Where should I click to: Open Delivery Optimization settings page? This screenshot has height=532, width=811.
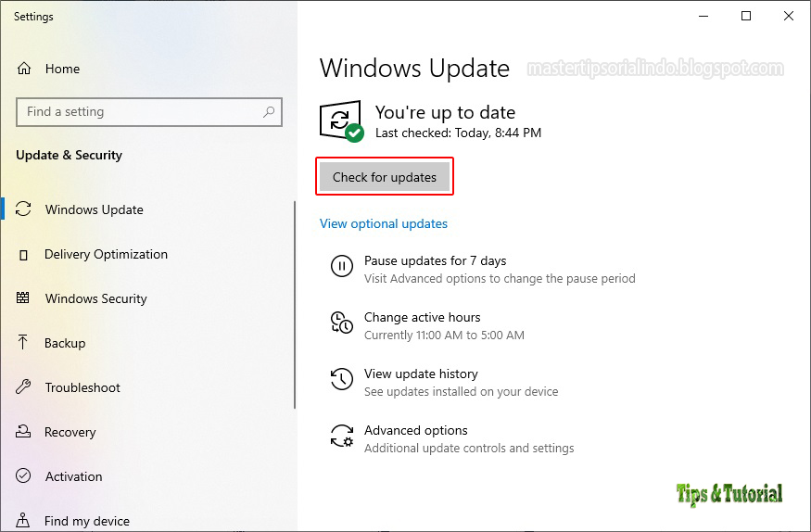click(x=106, y=254)
